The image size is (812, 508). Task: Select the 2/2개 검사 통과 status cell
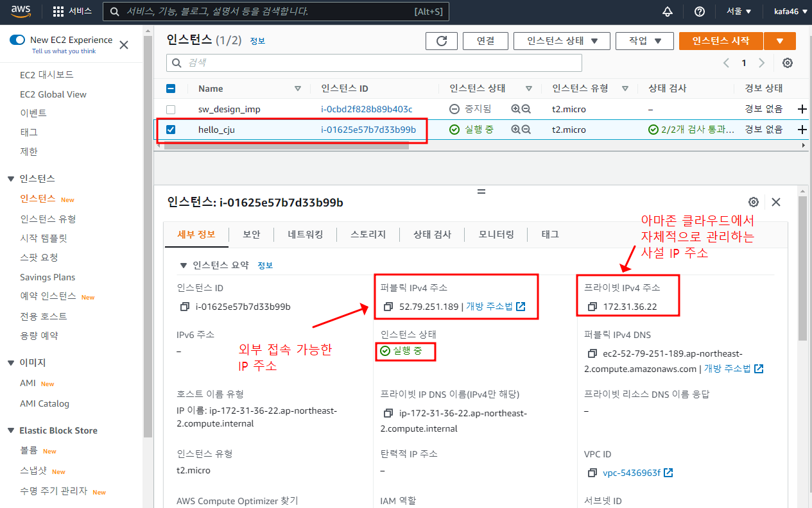(x=691, y=130)
